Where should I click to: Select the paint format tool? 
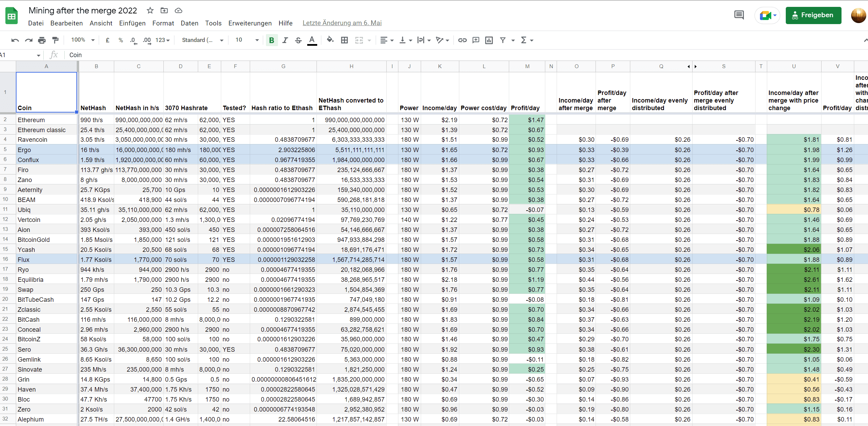[55, 40]
